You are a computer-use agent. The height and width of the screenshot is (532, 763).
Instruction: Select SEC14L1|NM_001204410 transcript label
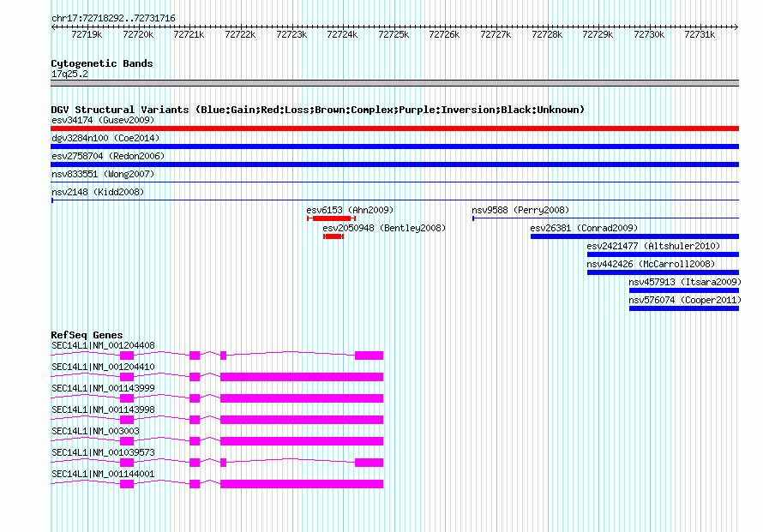(103, 368)
